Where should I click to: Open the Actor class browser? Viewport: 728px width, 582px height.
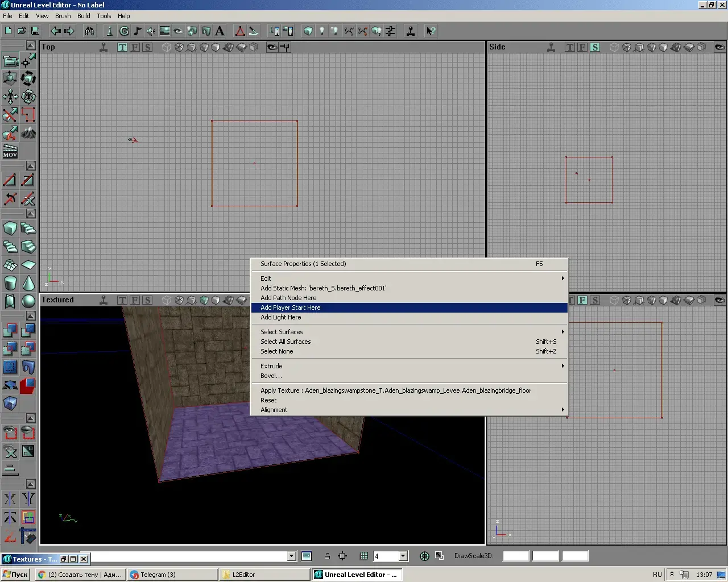(x=110, y=31)
